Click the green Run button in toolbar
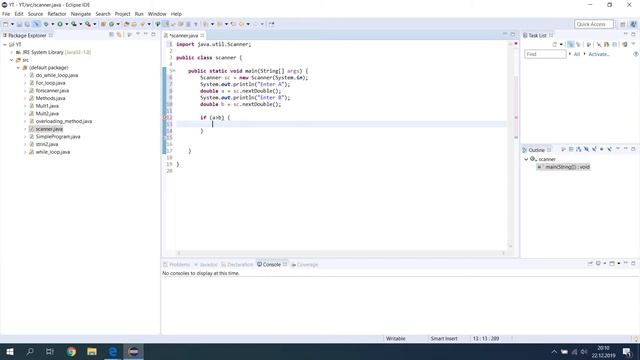 click(x=60, y=24)
